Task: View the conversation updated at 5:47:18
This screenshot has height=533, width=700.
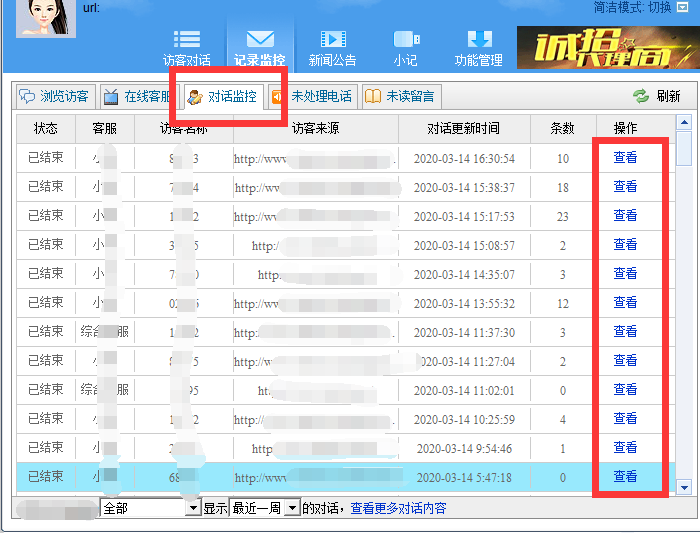Action: (x=625, y=477)
